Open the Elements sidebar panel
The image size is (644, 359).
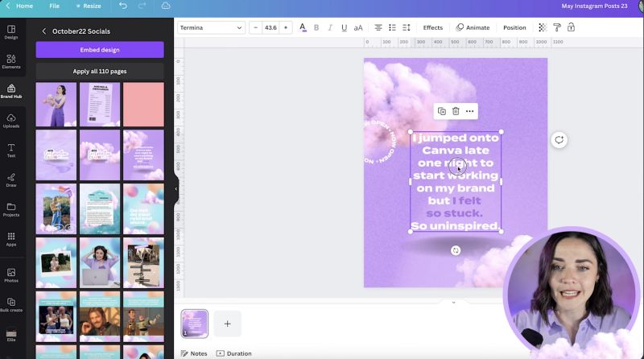point(11,62)
